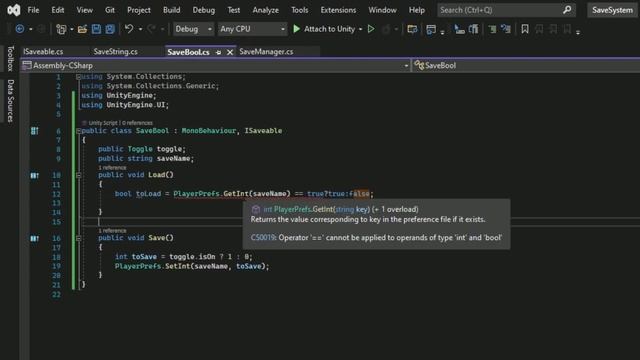Click the comment selection toolbar icon

click(459, 29)
